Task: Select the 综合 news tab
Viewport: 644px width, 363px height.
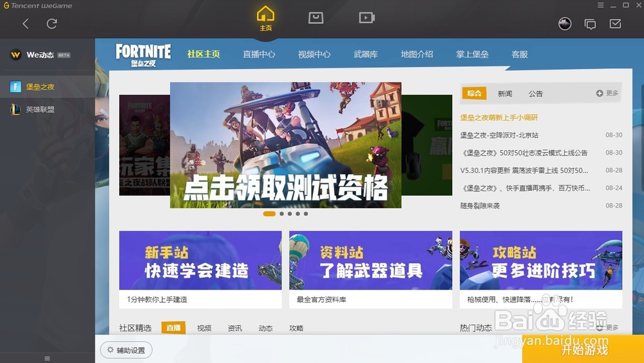Action: (475, 93)
